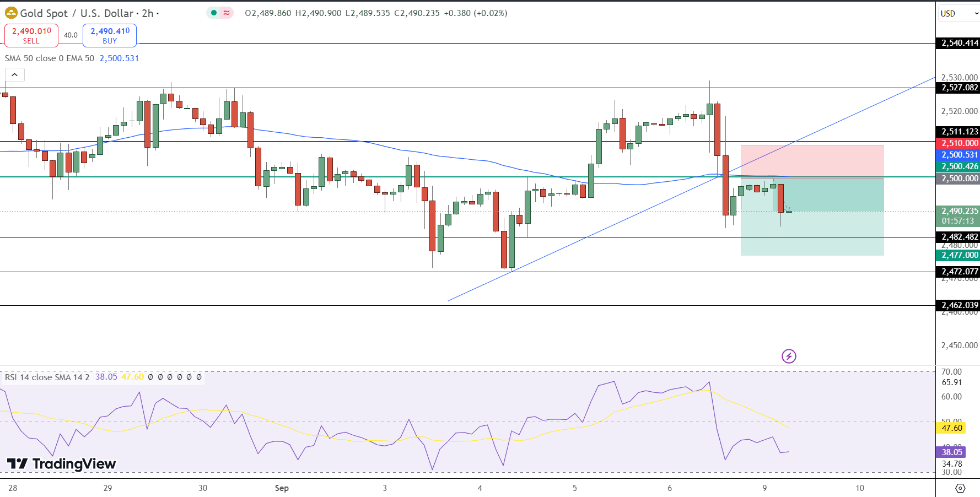Click the SELL 2,490.010 button
The width and height of the screenshot is (980, 497).
pos(31,35)
